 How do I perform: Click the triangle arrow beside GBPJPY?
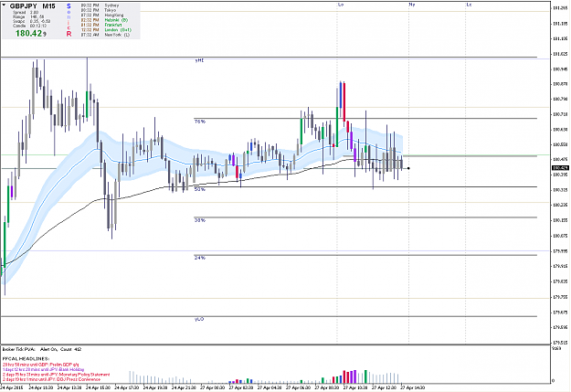click(x=4, y=5)
